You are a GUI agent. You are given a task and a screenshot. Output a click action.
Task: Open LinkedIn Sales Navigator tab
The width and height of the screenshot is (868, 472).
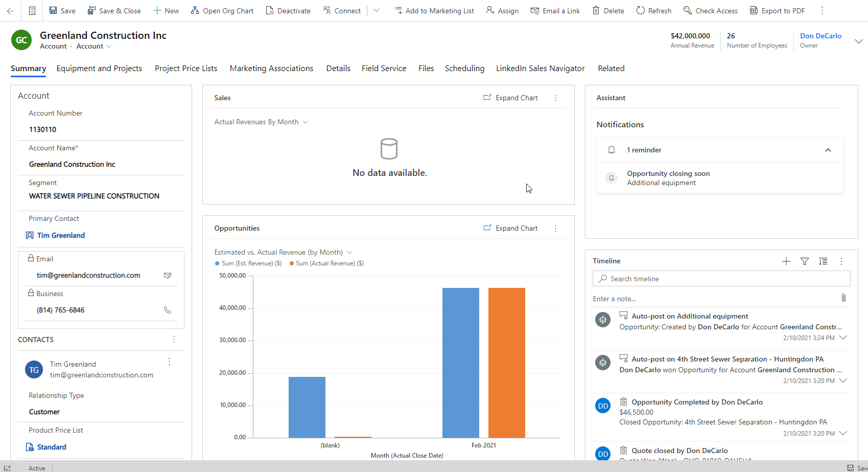[540, 69]
